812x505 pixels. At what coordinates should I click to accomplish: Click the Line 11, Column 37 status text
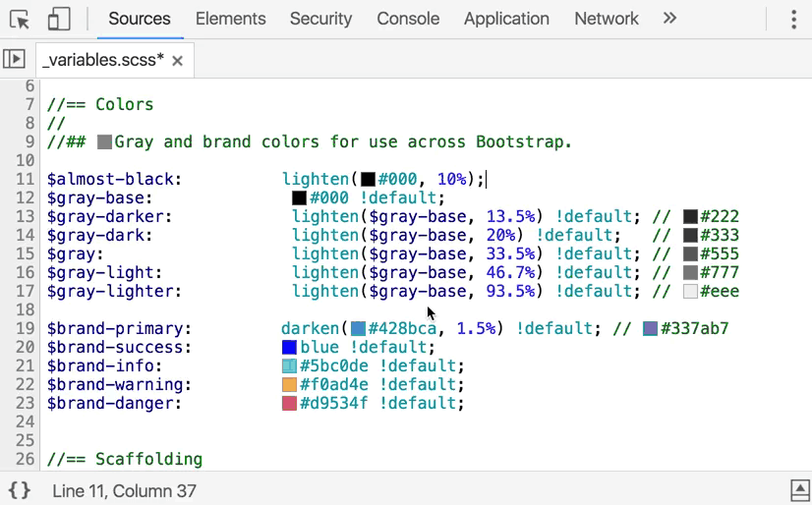coord(124,490)
